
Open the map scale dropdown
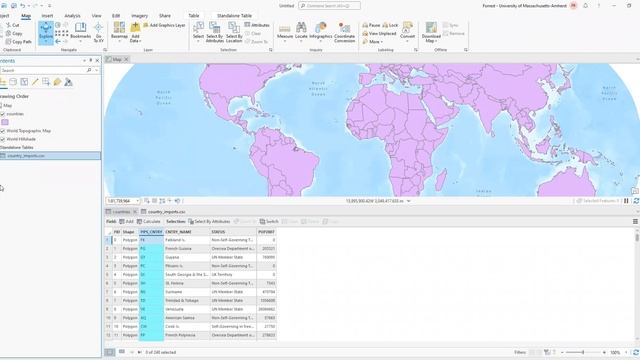click(x=137, y=201)
